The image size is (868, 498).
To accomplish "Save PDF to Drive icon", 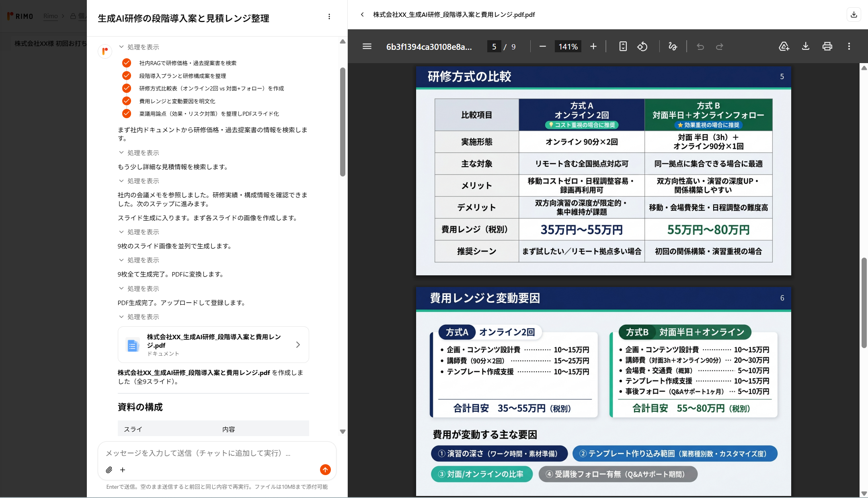I will (x=784, y=47).
